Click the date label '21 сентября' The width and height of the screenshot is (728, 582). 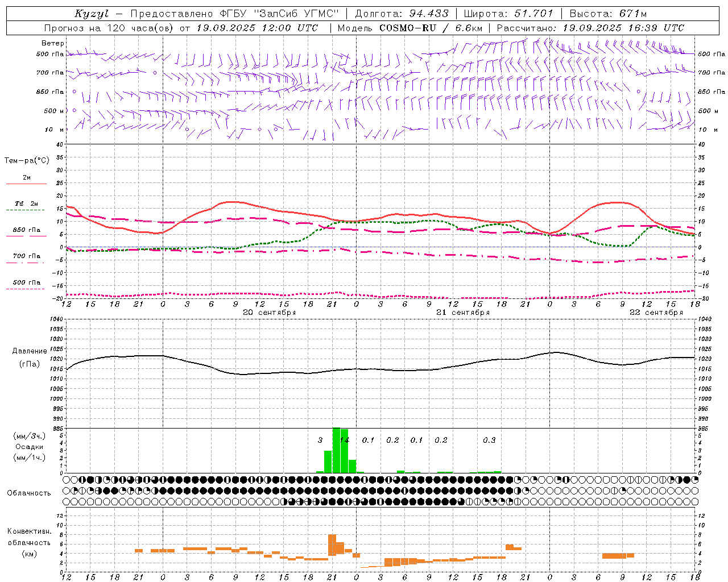tap(463, 313)
